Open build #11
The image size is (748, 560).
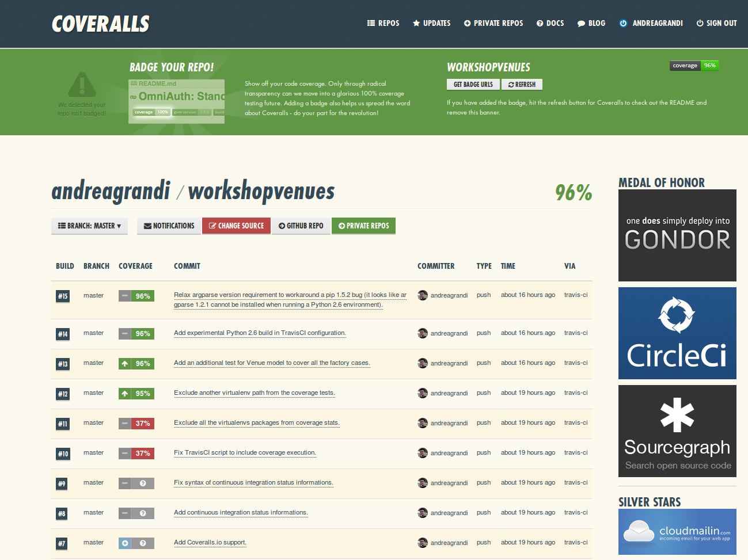pyautogui.click(x=63, y=424)
